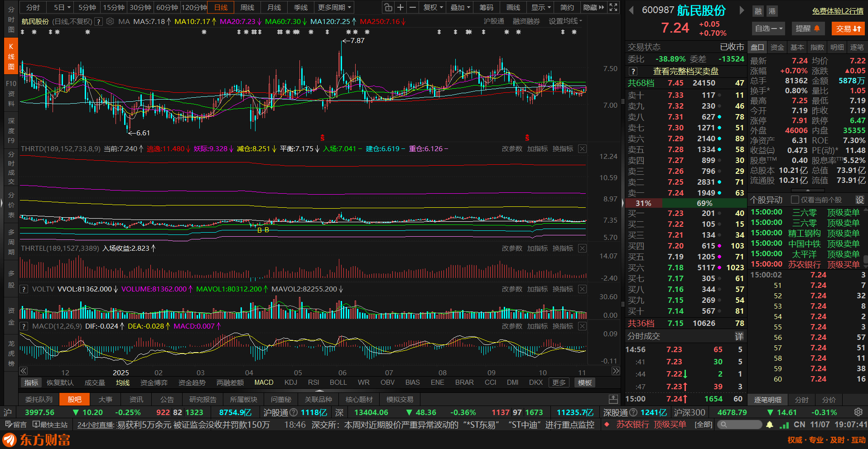
Task: Open the 研究报告 tab
Action: pos(203,399)
